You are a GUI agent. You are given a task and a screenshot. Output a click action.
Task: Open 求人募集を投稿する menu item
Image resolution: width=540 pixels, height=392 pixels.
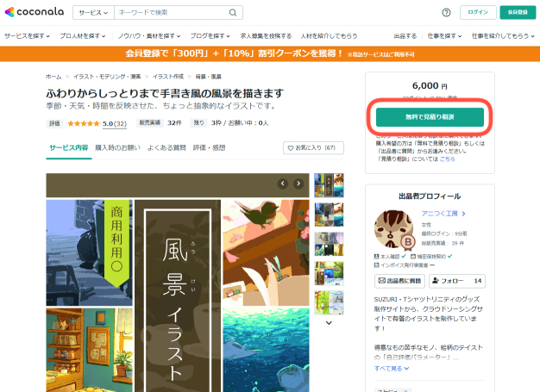[x=266, y=36]
